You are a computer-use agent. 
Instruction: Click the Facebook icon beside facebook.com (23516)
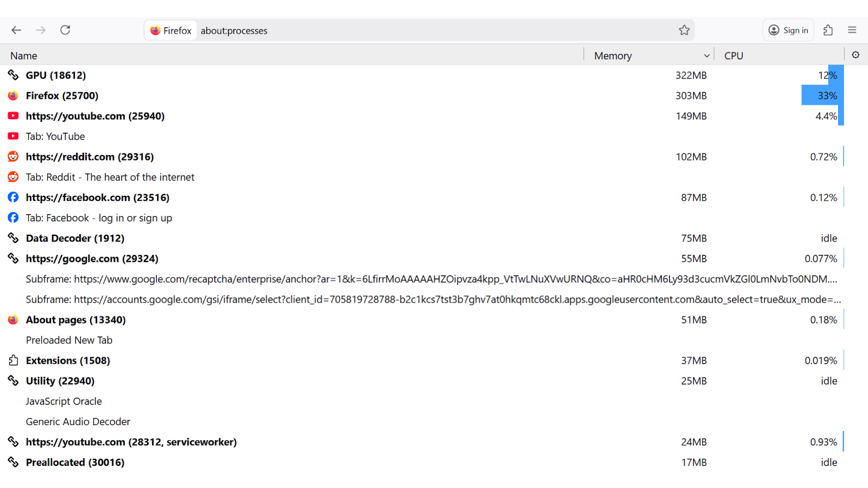(13, 197)
